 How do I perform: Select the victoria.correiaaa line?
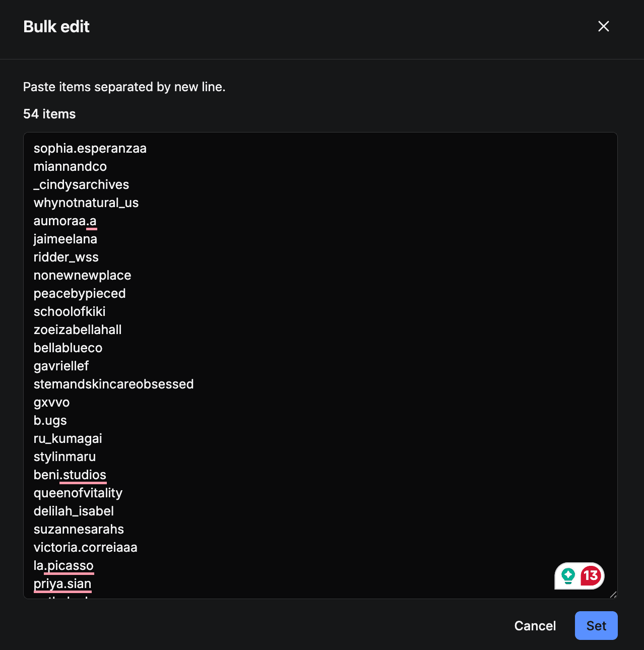point(85,547)
